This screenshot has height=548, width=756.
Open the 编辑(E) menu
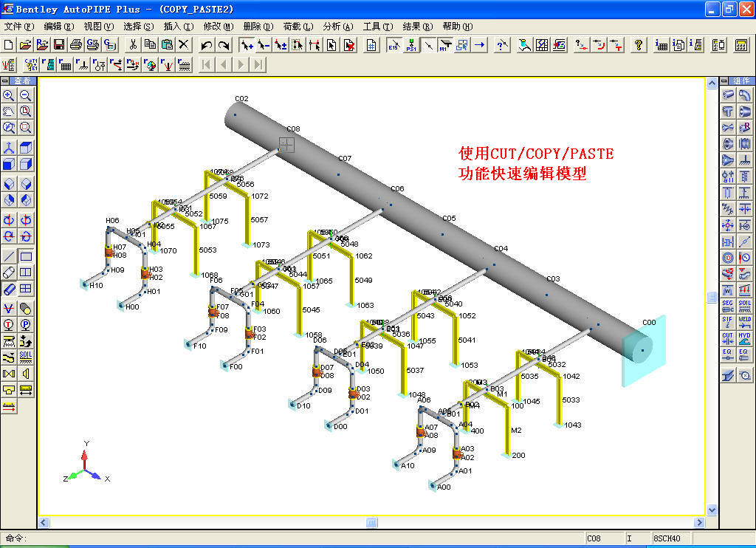pos(59,27)
